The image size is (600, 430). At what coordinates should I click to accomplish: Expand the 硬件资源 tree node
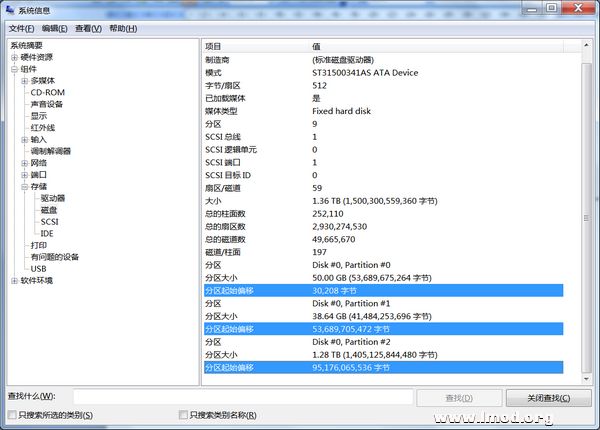(x=14, y=57)
